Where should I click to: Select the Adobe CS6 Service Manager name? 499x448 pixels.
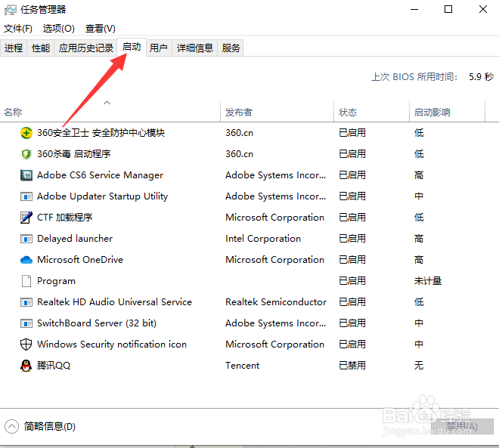[101, 175]
